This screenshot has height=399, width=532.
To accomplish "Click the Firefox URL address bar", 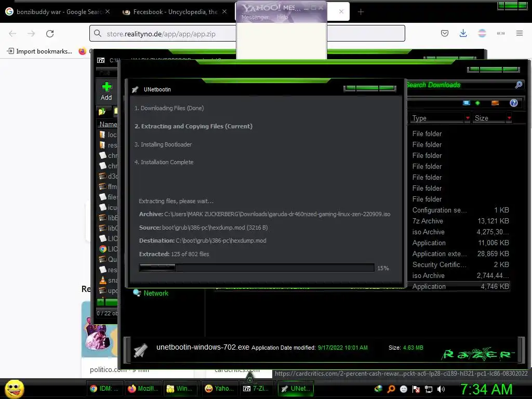I will tap(163, 34).
